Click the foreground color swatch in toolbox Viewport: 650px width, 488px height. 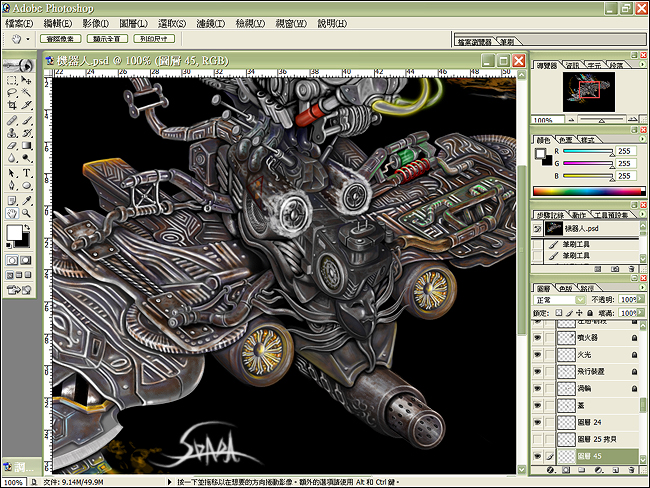pyautogui.click(x=14, y=233)
